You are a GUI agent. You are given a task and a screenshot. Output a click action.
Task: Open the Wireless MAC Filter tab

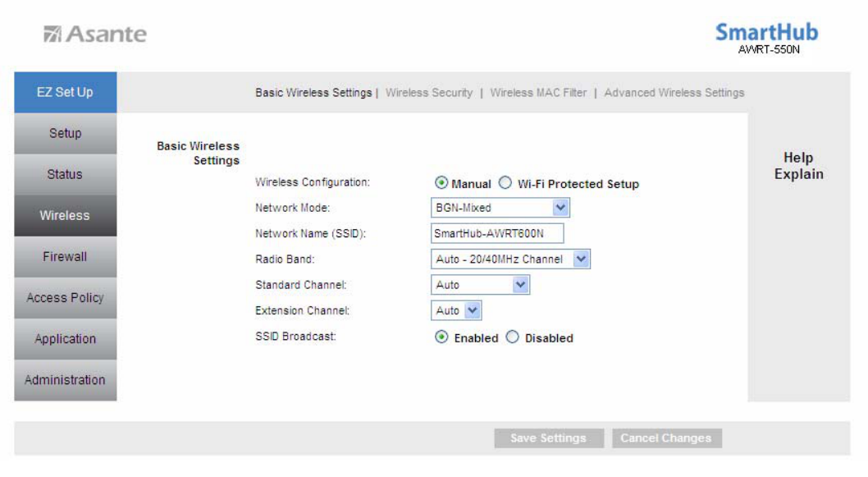click(x=538, y=93)
